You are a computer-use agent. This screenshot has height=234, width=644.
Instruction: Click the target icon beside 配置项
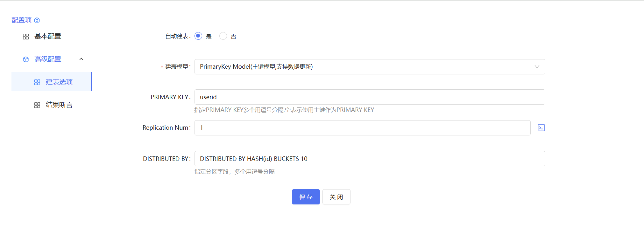tap(37, 20)
